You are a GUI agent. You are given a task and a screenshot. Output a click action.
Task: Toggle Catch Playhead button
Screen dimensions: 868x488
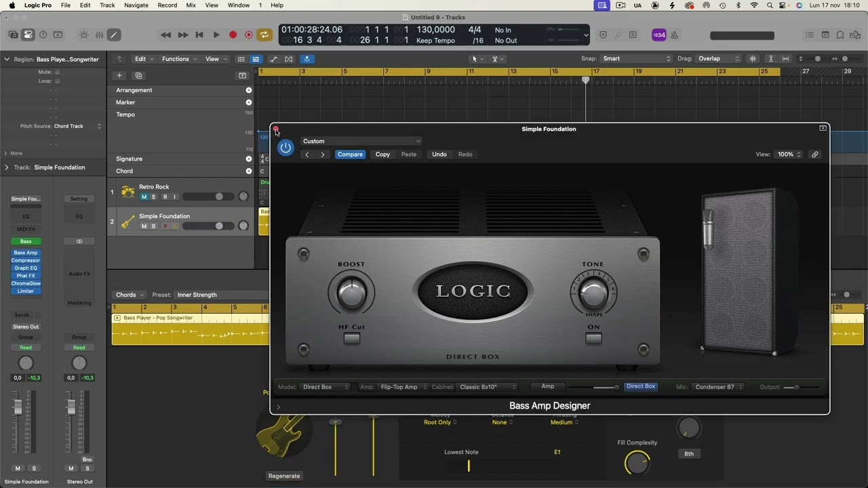(307, 59)
